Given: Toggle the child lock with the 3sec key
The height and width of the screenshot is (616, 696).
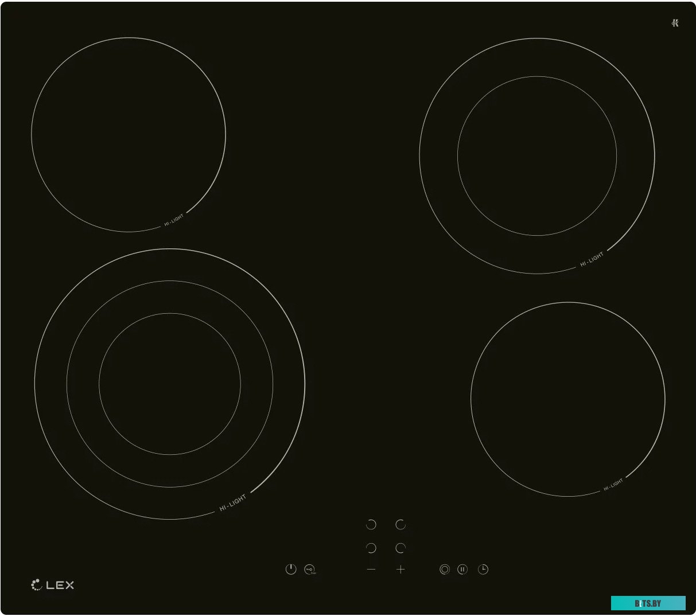Looking at the screenshot, I should [310, 569].
